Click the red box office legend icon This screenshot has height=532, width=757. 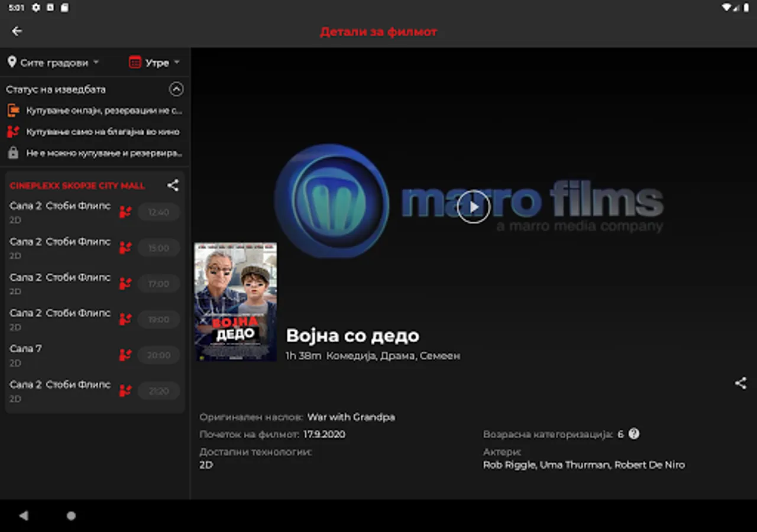(x=13, y=132)
